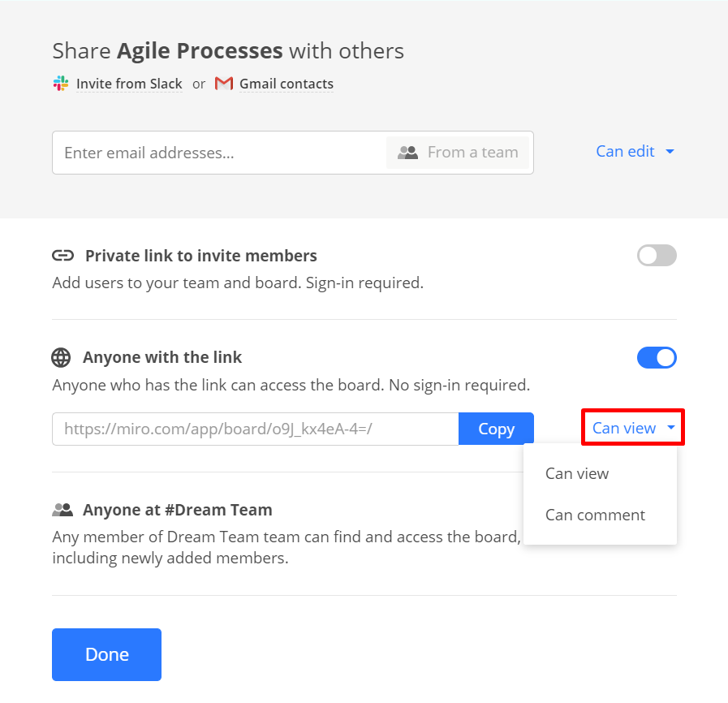Click the Gmail envelope icon
This screenshot has height=703, width=728.
pos(224,84)
